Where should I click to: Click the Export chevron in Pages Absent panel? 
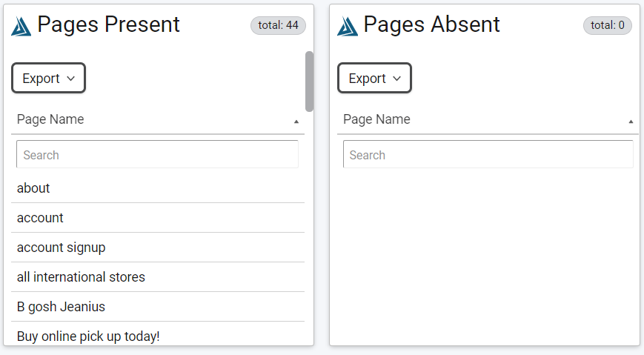tap(396, 79)
